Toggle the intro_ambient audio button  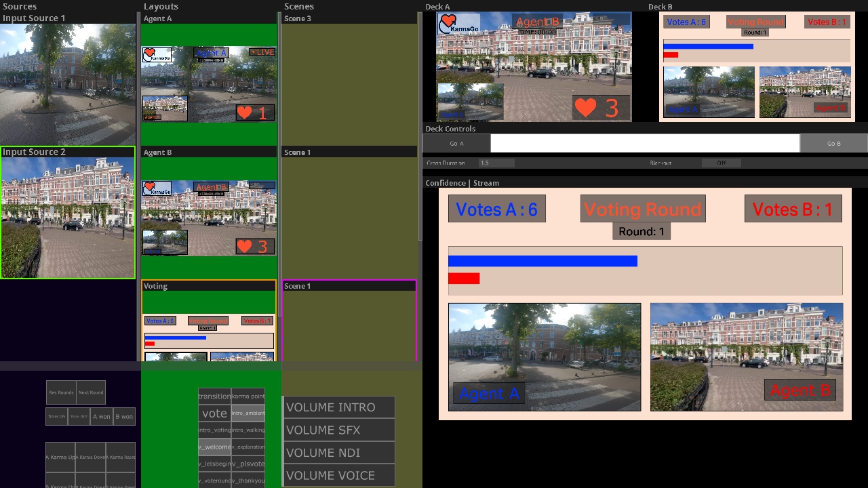click(x=248, y=413)
